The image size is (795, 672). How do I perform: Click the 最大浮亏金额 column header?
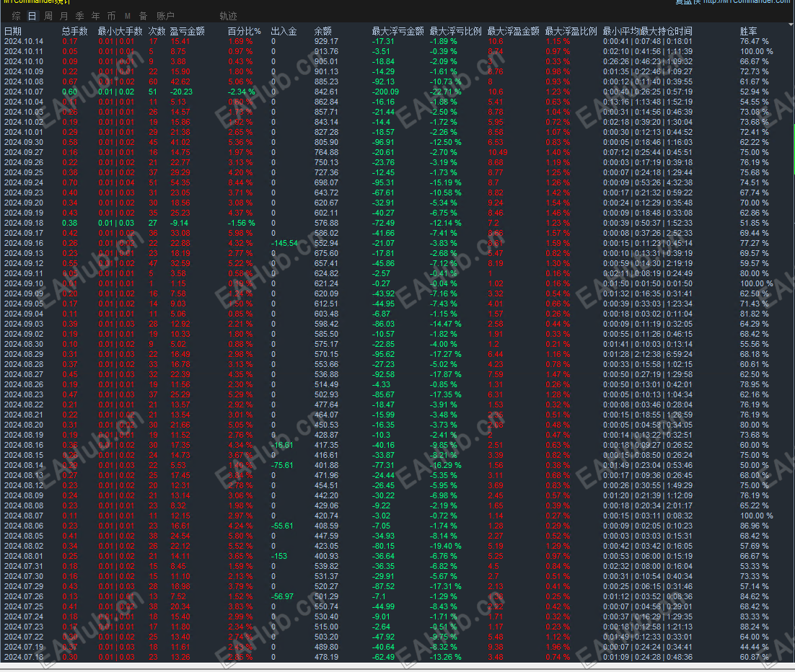398,32
